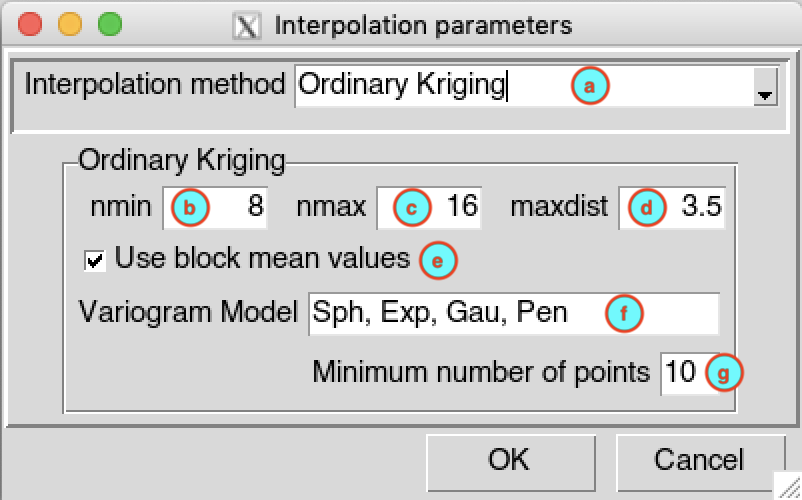802x500 pixels.
Task: Minimize the window with the yellow button
Action: click(x=70, y=25)
